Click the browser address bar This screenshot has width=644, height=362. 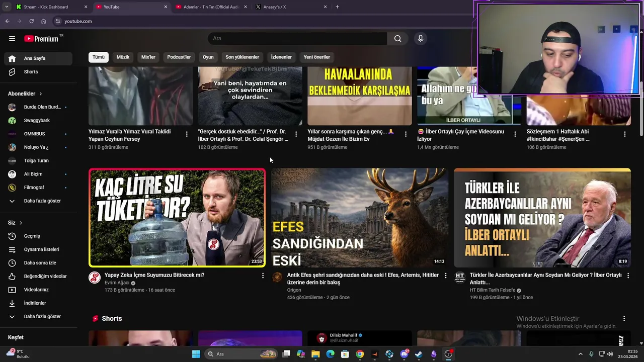262,21
